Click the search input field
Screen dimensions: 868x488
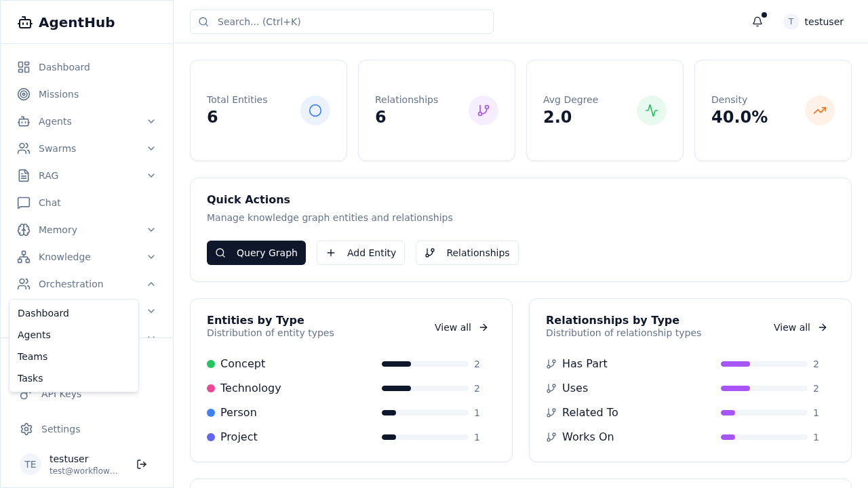click(341, 22)
